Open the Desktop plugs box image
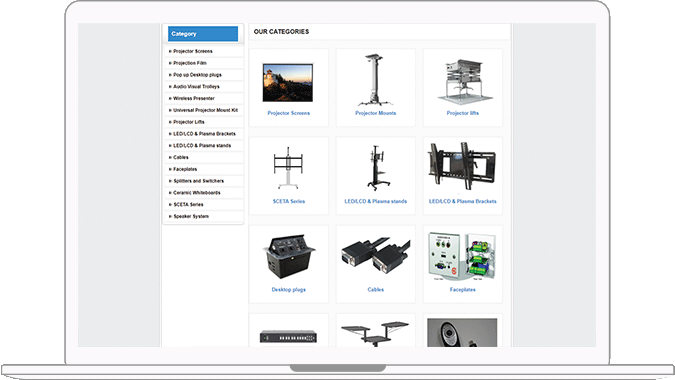 coord(289,256)
